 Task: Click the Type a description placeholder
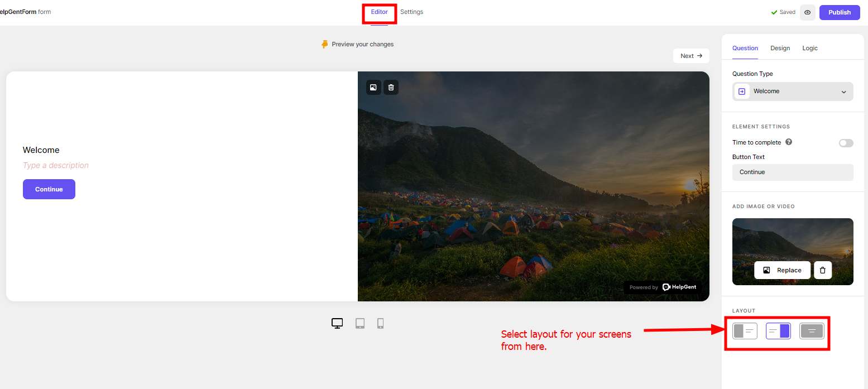tap(56, 165)
